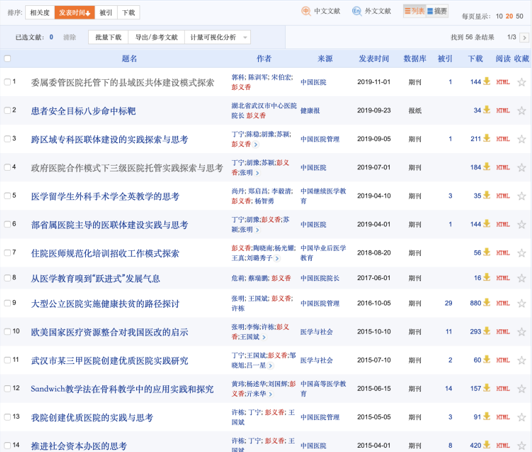This screenshot has width=532, height=452.
Task: Favorite row 2 article with star icon
Action: point(521,111)
